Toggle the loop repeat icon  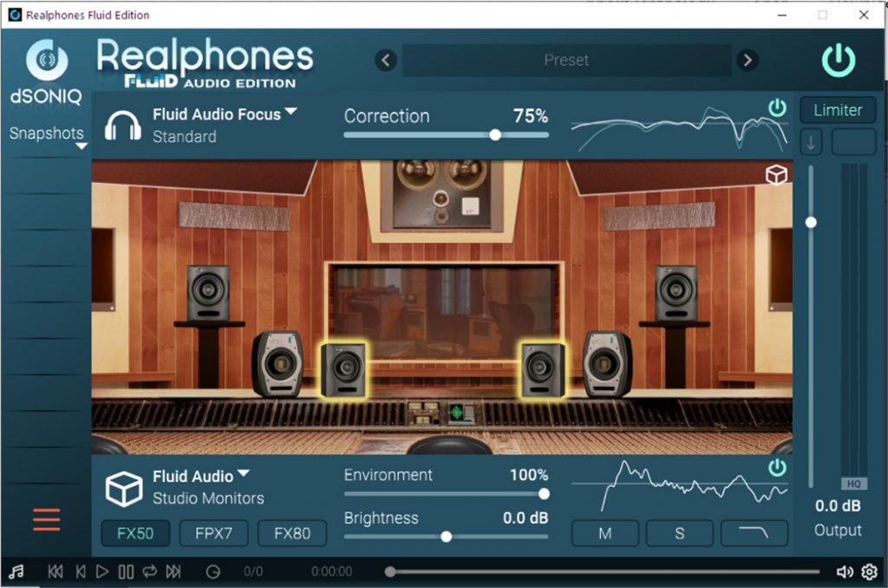point(149,571)
